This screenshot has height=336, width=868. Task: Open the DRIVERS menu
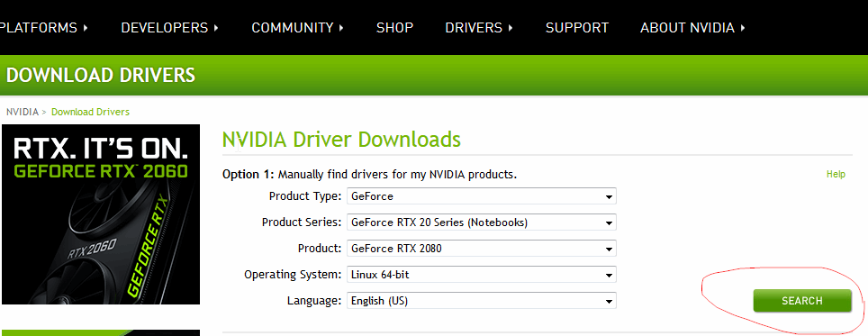click(x=479, y=28)
